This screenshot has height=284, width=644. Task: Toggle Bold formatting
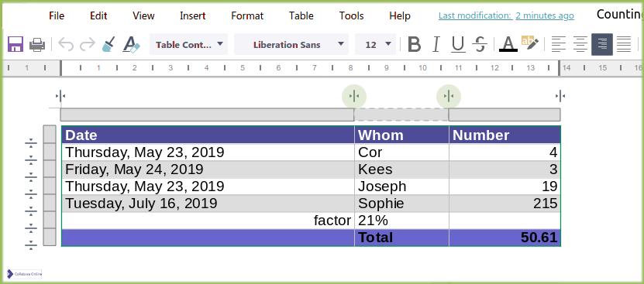point(415,44)
